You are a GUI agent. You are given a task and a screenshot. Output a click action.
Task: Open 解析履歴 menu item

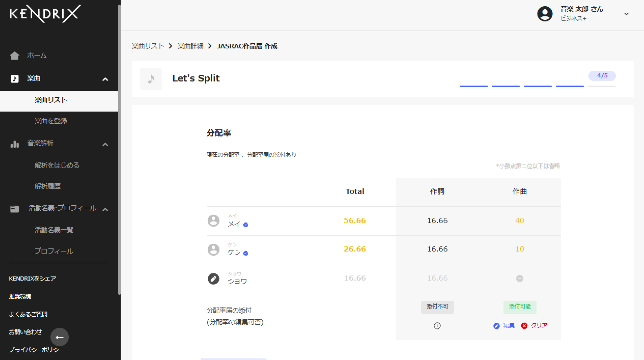(x=47, y=186)
